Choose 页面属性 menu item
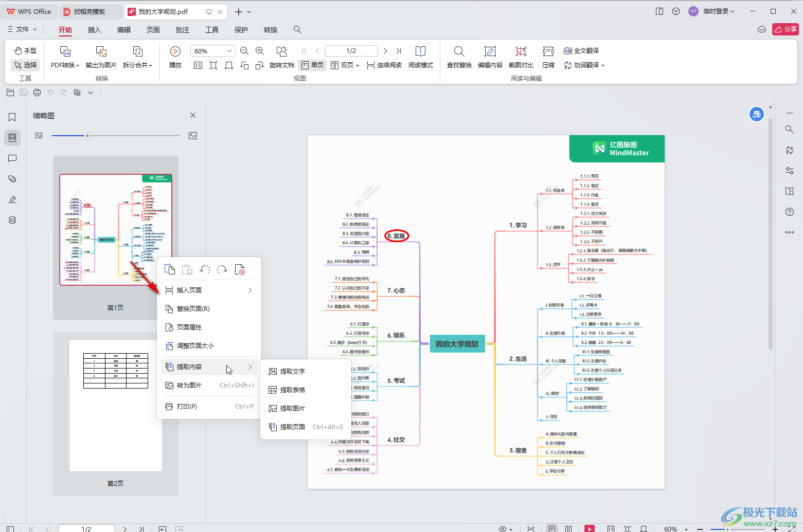Image resolution: width=803 pixels, height=532 pixels. 209,327
